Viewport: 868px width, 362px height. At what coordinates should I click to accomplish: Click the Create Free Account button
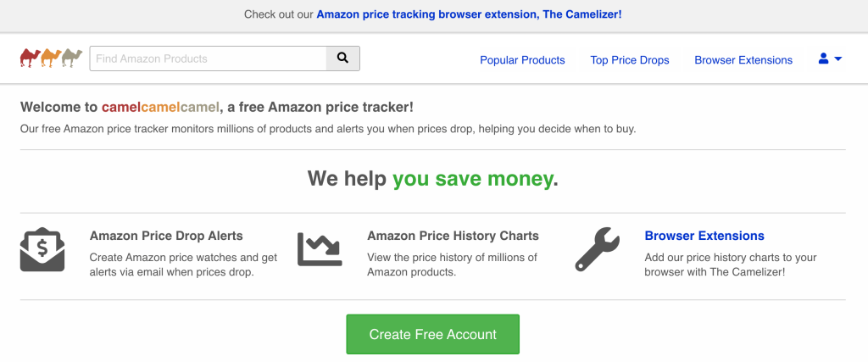click(x=433, y=334)
